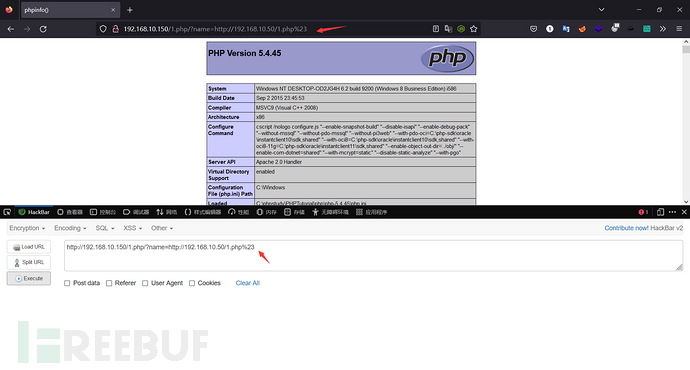
Task: Click the textarea corner grip handle
Action: 679,267
